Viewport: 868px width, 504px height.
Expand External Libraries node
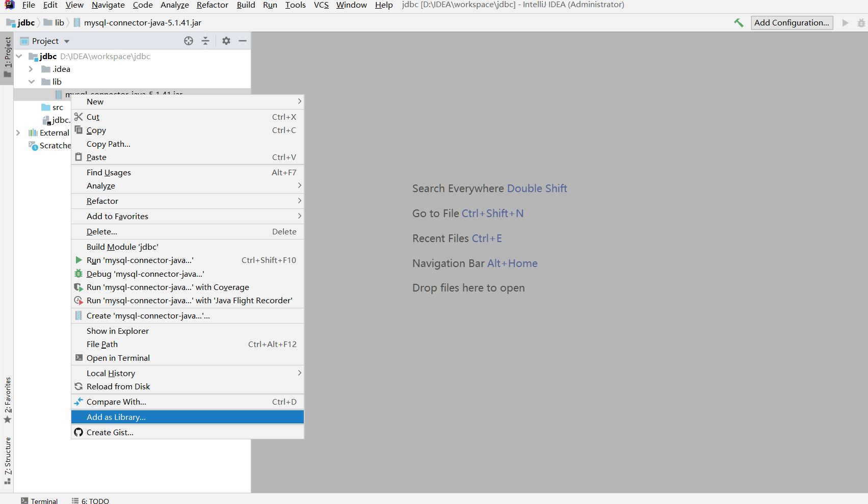(18, 132)
